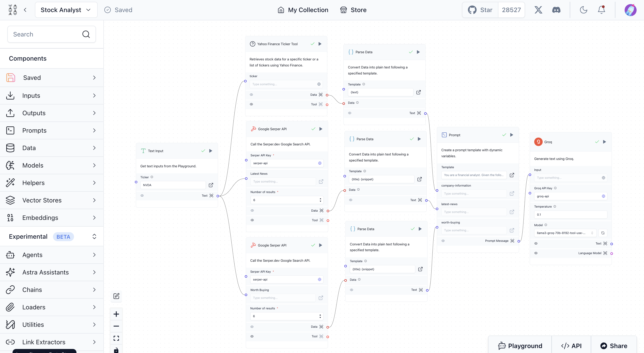Open notifications bell icon
This screenshot has height=353, width=644.
coord(602,10)
